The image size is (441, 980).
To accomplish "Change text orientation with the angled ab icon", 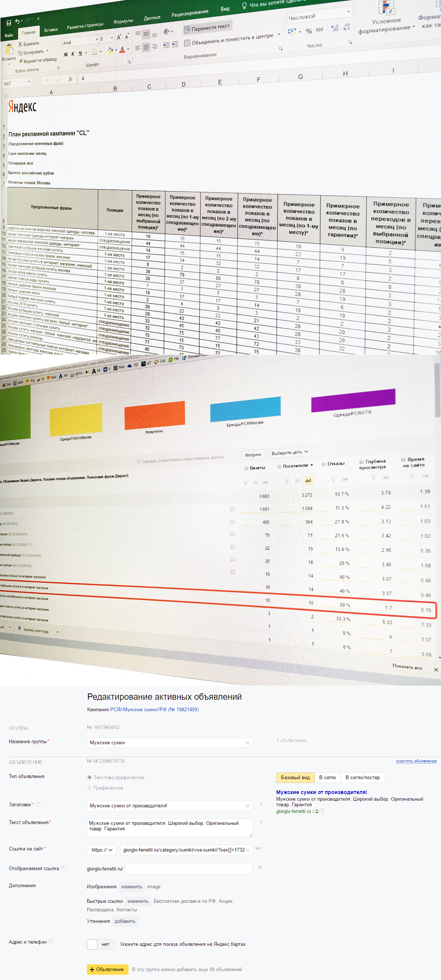I will point(166,32).
